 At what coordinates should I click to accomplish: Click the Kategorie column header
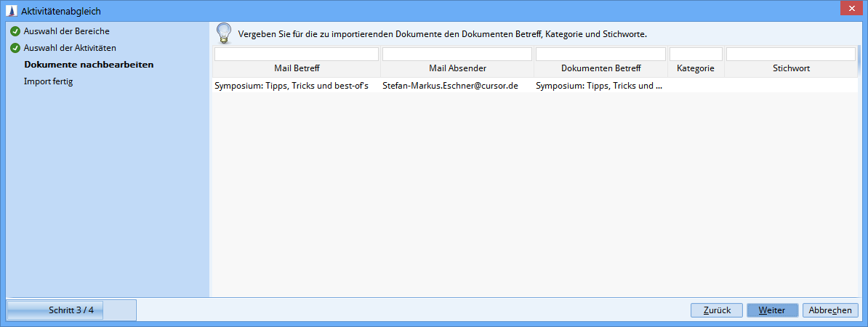(696, 69)
